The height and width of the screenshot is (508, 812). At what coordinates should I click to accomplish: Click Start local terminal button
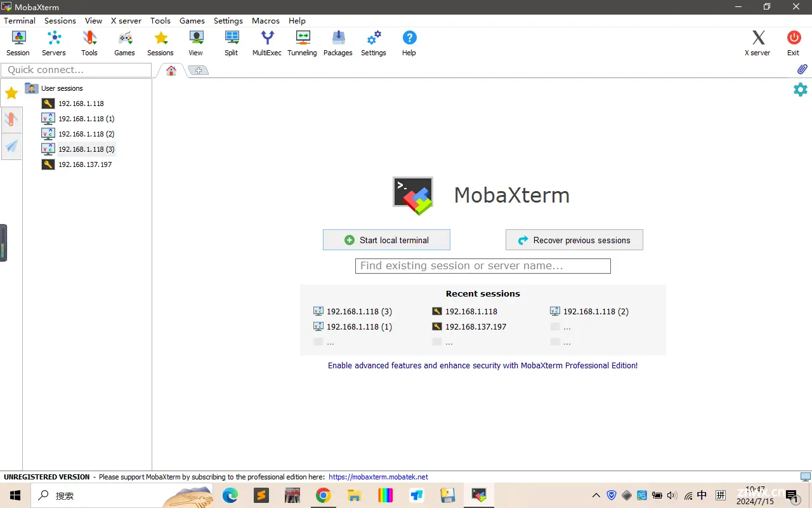tap(386, 240)
